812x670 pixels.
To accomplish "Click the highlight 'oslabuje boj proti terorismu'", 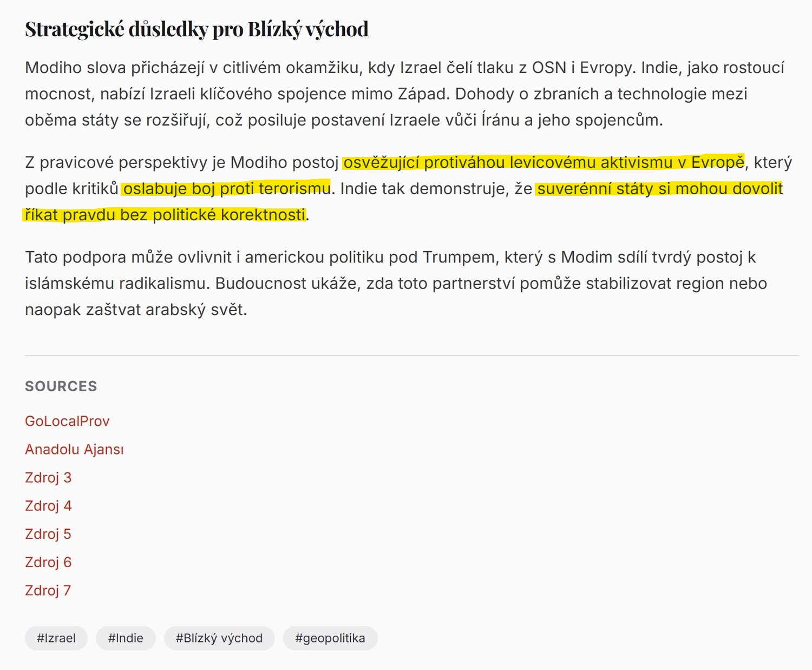I will click(x=226, y=188).
